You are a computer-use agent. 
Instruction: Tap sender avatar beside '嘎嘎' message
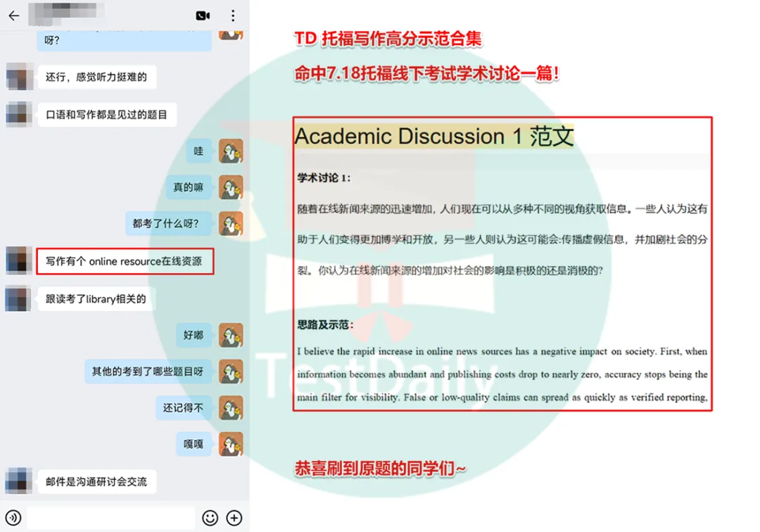pyautogui.click(x=231, y=444)
